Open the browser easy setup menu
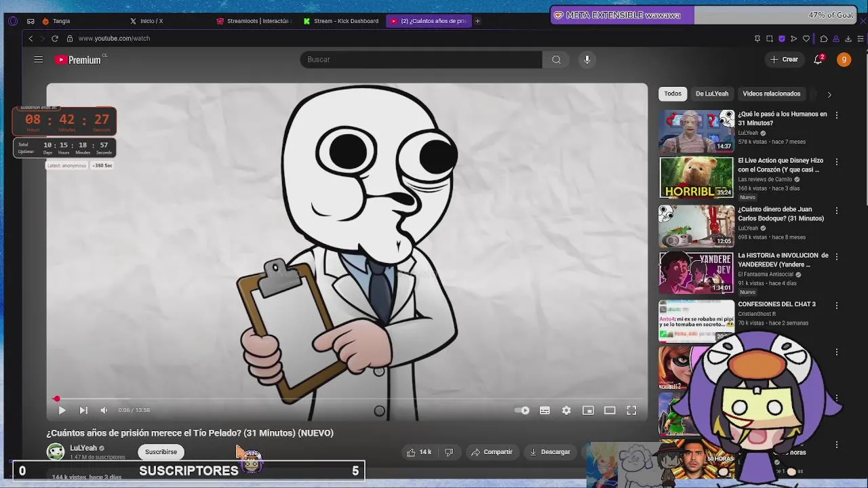 click(x=860, y=39)
